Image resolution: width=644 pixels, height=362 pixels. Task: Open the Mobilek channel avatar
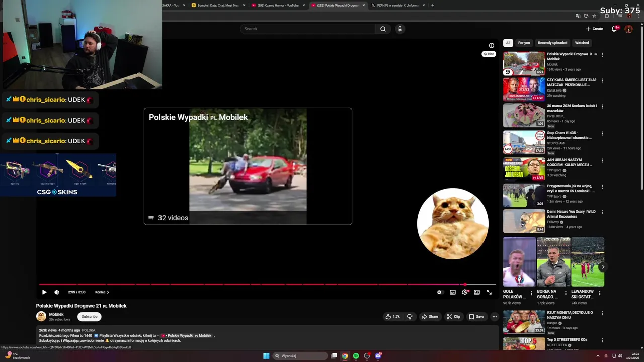41,316
